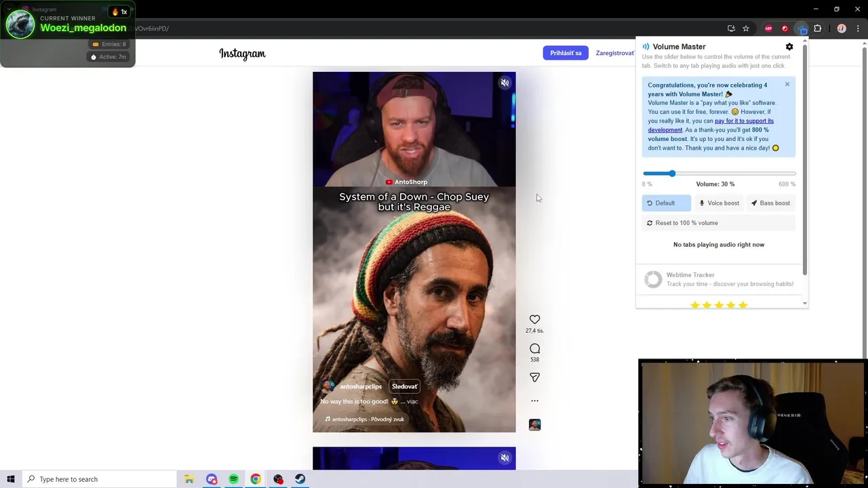Click the star rating row in popup
The width and height of the screenshot is (868, 488).
[719, 305]
